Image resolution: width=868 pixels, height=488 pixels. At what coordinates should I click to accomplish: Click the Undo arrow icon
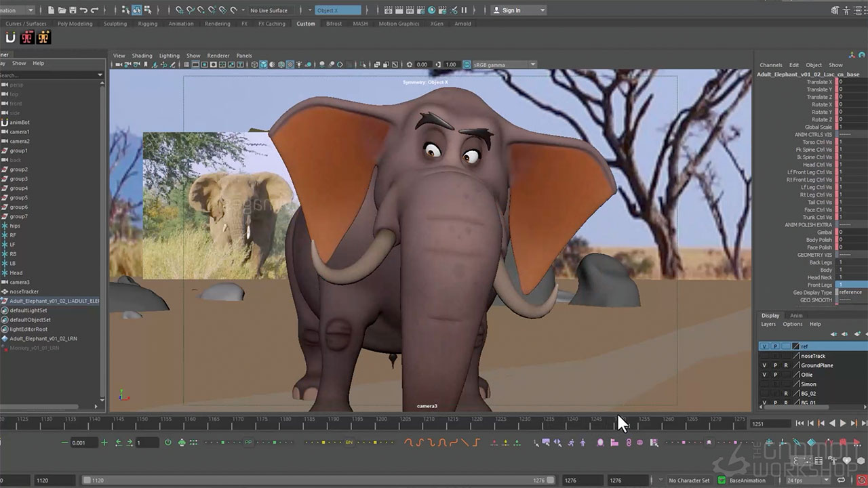point(83,10)
